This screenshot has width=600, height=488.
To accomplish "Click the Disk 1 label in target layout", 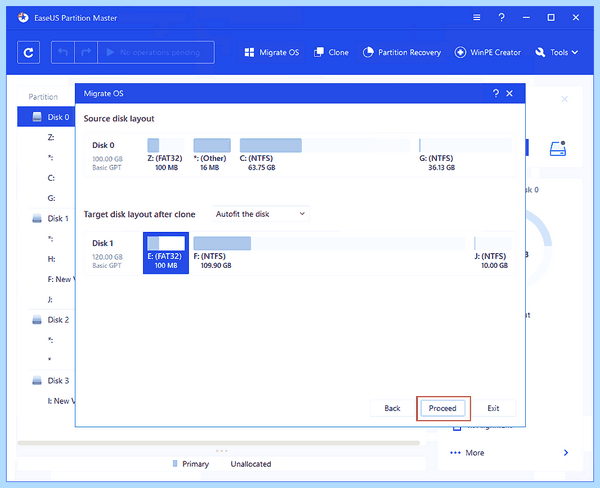I will [x=103, y=243].
